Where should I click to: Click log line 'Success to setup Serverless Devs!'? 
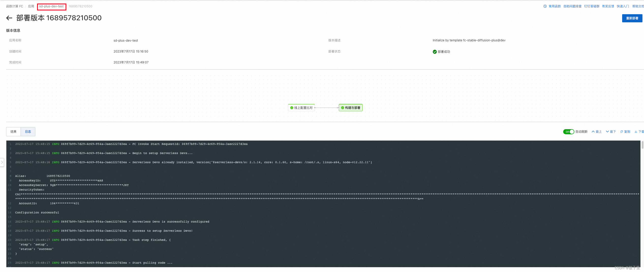pos(104,231)
